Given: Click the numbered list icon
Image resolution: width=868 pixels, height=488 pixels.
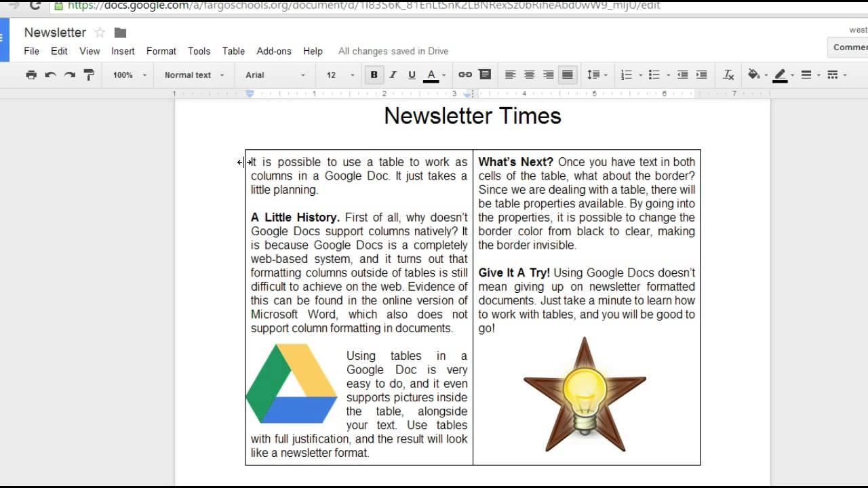Looking at the screenshot, I should tap(627, 75).
